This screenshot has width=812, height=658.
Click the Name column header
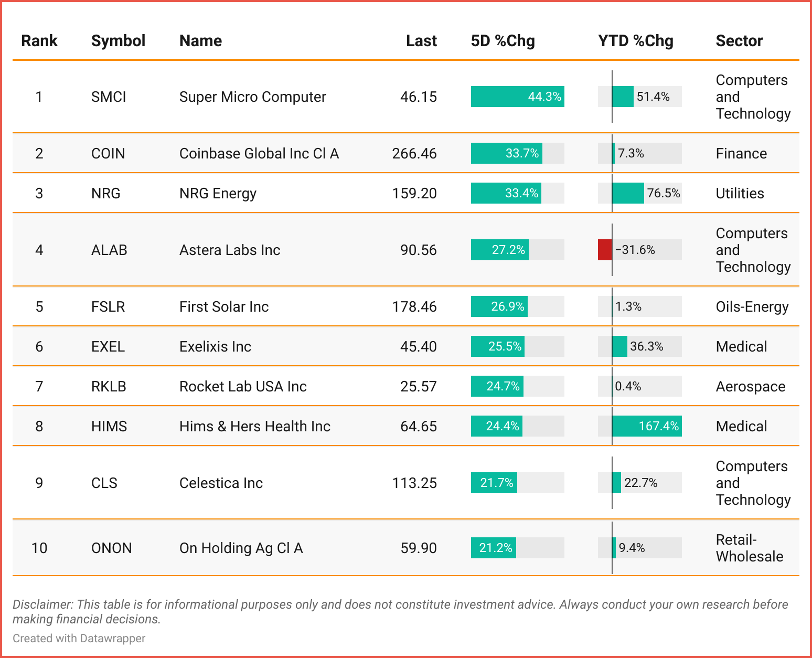[x=200, y=41]
